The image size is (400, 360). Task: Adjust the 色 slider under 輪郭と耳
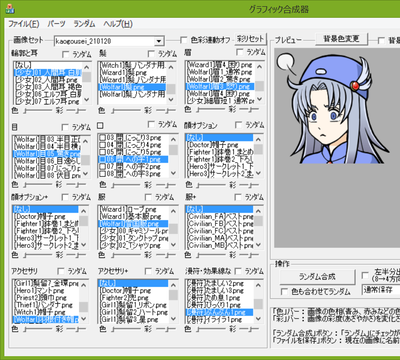click(37, 110)
